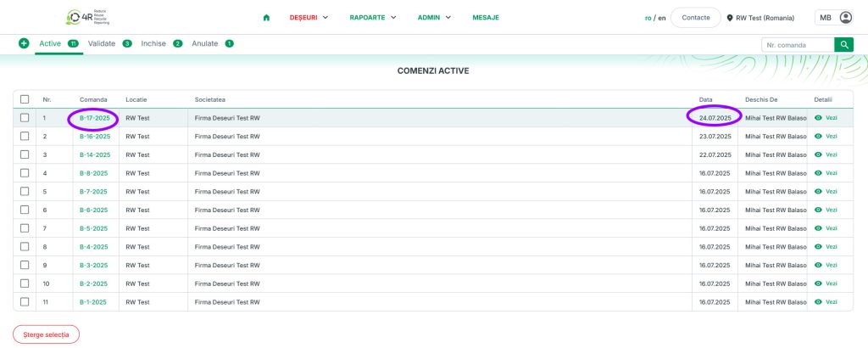Click the location pin for RW Test (Romania)
Viewport: 868px width, 348px height.
click(x=730, y=18)
